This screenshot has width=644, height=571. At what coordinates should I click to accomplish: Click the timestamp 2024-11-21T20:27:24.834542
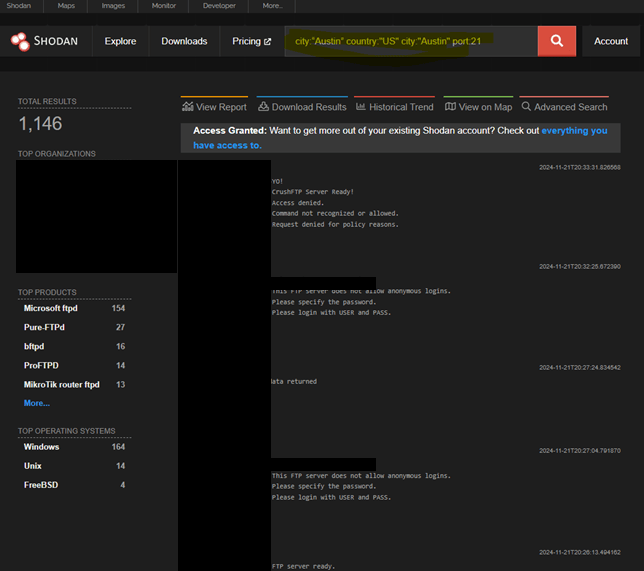(580, 368)
